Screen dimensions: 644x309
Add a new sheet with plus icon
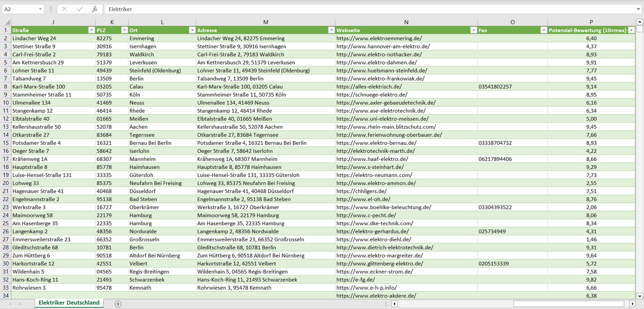(x=118, y=304)
